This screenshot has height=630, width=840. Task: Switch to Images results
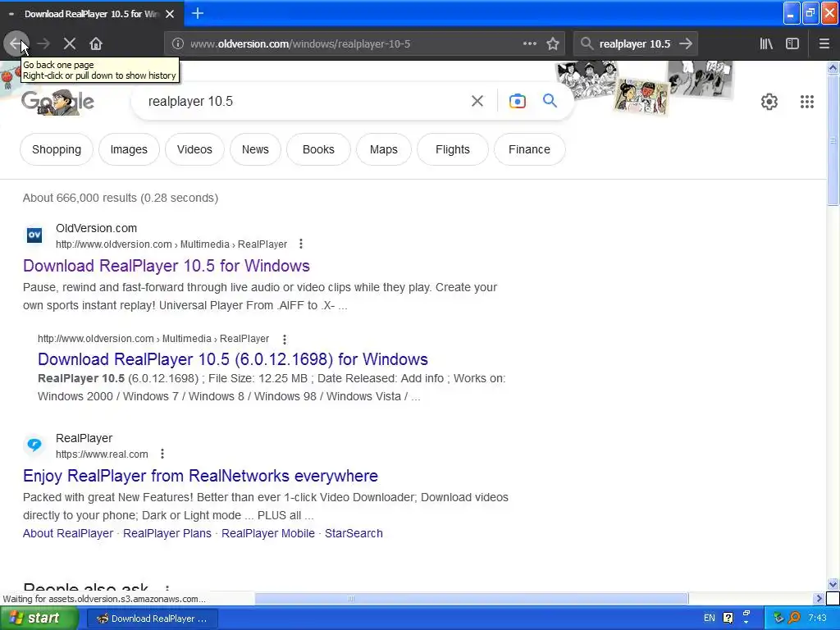(129, 149)
